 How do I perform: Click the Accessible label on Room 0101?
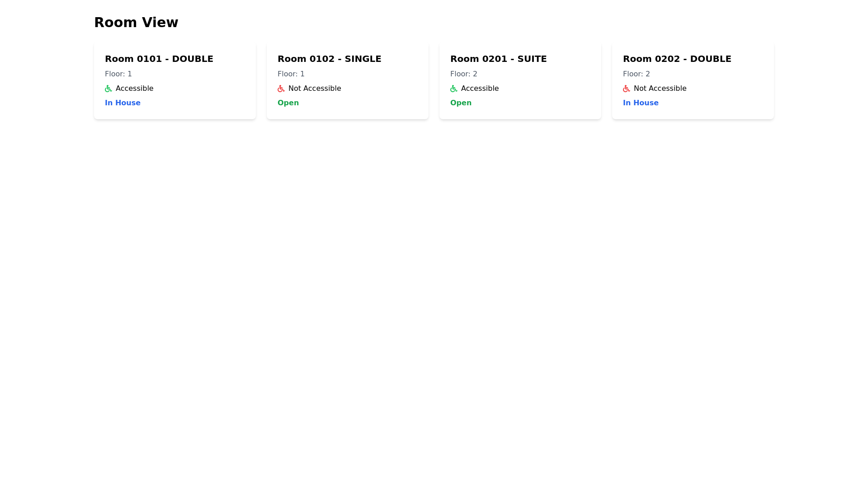click(134, 89)
